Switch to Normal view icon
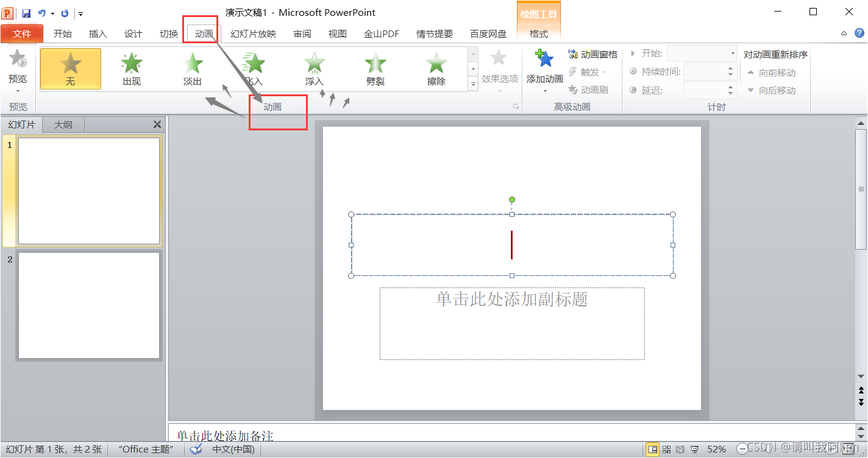 tap(653, 449)
